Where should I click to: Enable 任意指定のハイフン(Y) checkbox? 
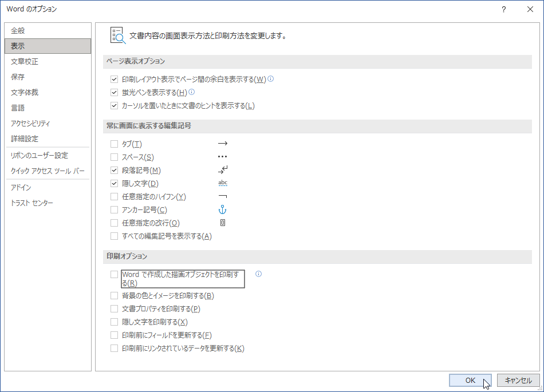[114, 196]
